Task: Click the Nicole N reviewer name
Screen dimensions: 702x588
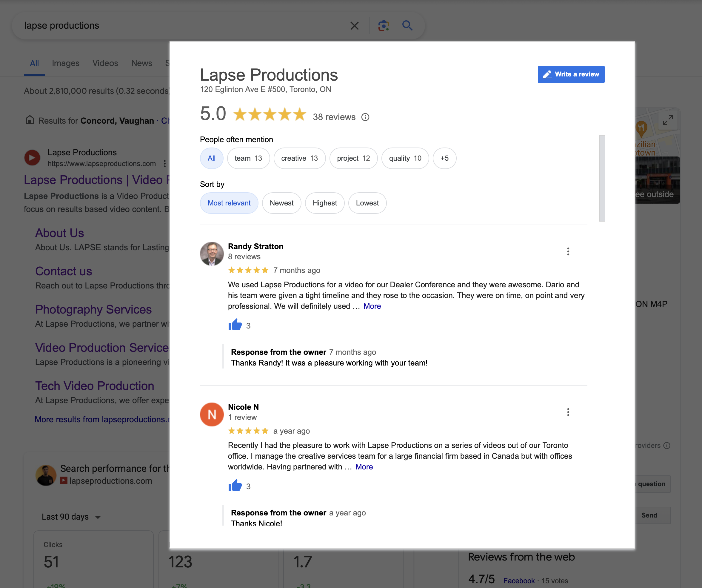Action: tap(243, 407)
